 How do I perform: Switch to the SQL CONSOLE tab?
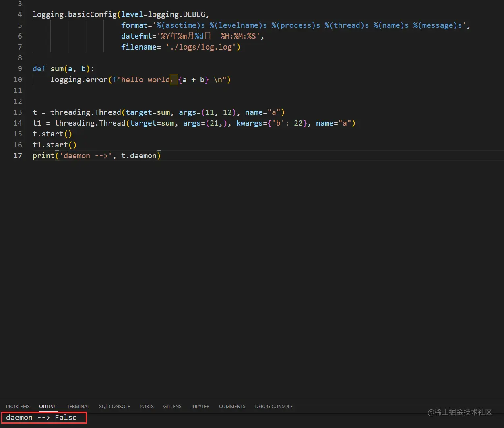(114, 406)
